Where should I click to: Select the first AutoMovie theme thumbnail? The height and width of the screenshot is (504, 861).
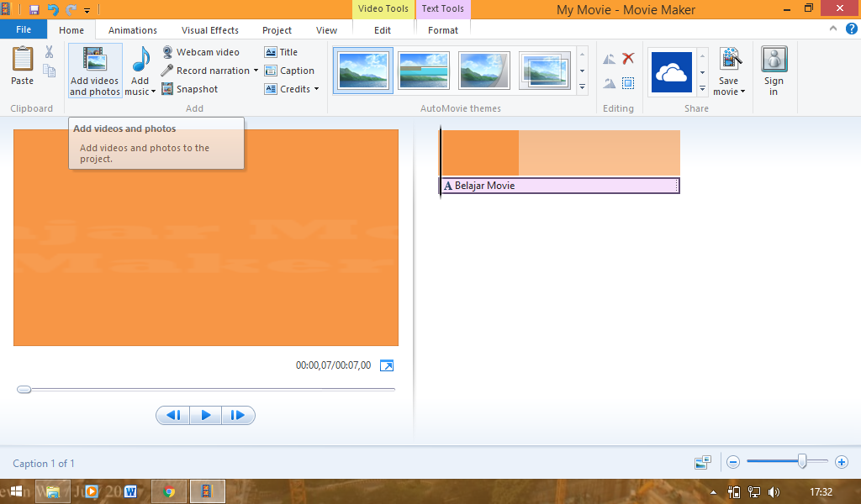(363, 71)
